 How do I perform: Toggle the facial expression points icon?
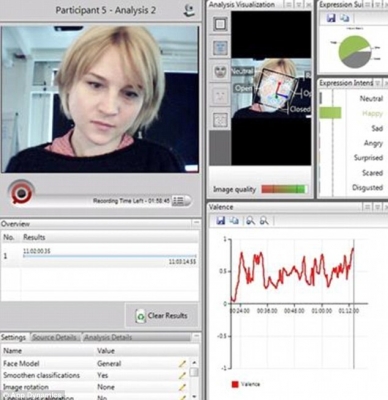tap(220, 96)
